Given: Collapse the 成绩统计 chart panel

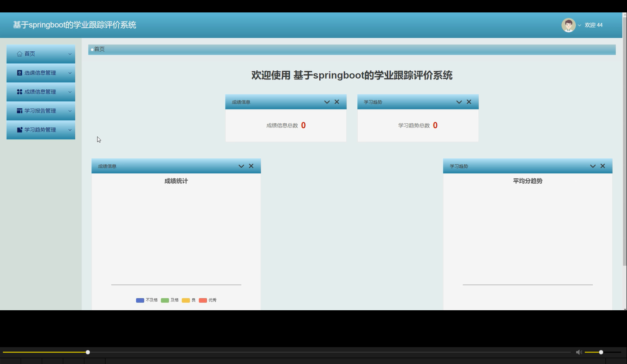Looking at the screenshot, I should tap(241, 166).
